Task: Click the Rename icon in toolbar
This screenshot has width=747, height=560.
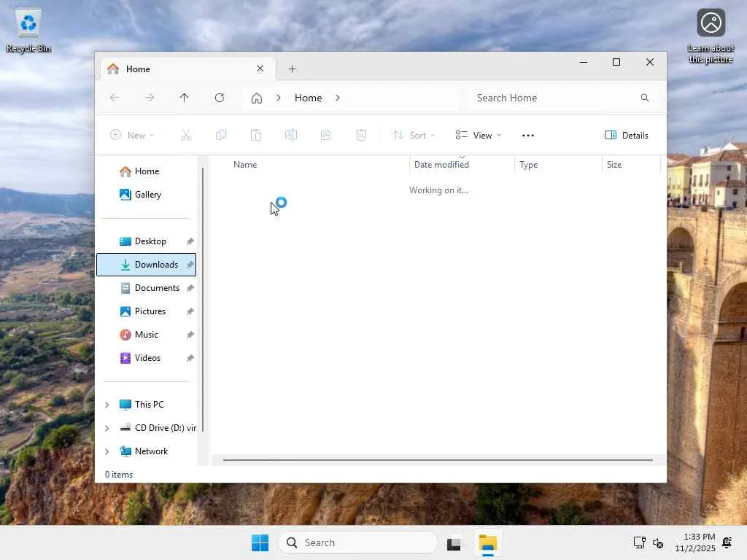Action: [x=291, y=135]
